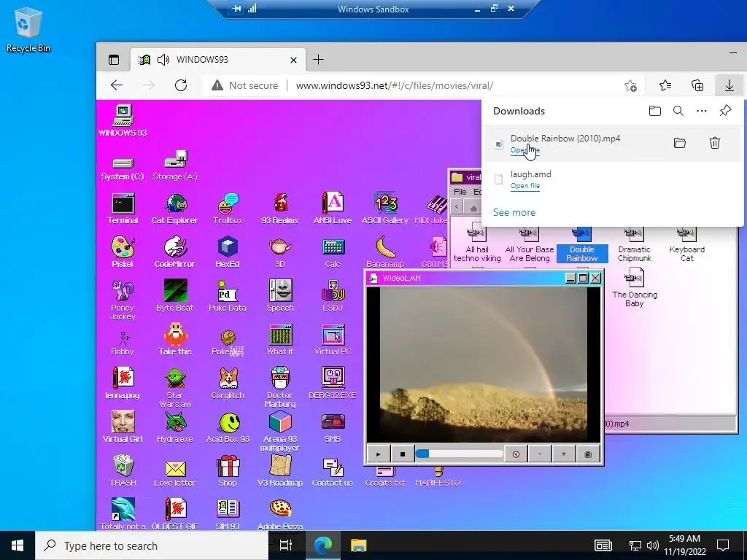Launch Doctor Marburg icon

(x=280, y=388)
